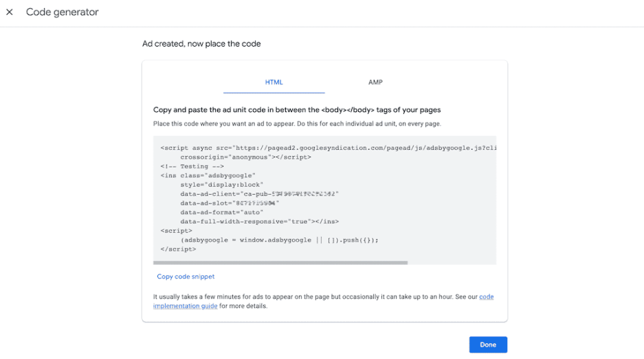Image resolution: width=644 pixels, height=359 pixels.
Task: Click the ins class="adsbygoogle" line
Action: (x=208, y=176)
